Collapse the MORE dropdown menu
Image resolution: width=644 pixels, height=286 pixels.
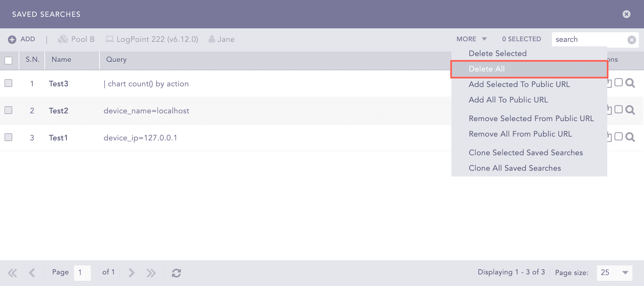(x=471, y=39)
